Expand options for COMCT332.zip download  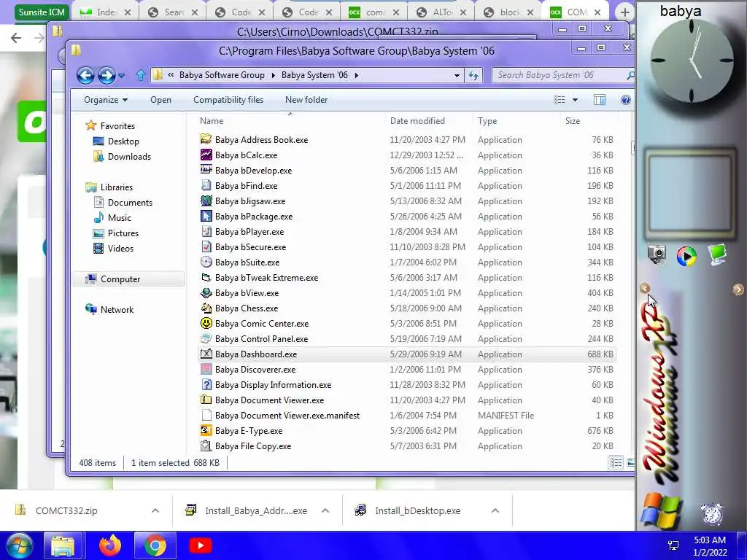coord(155,510)
